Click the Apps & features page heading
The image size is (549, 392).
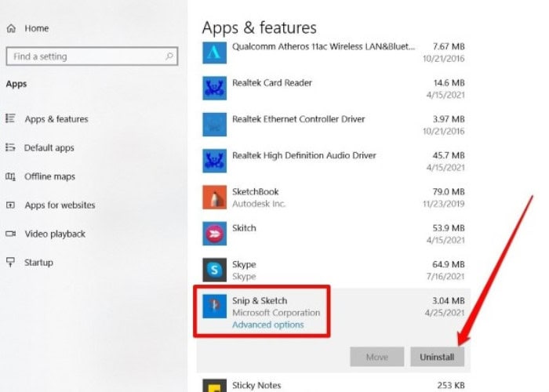tap(259, 27)
